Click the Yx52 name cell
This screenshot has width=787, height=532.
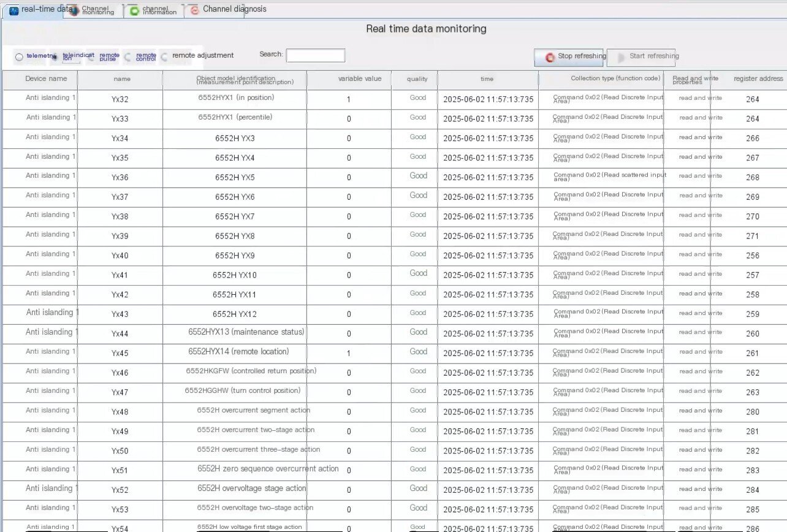(x=120, y=490)
